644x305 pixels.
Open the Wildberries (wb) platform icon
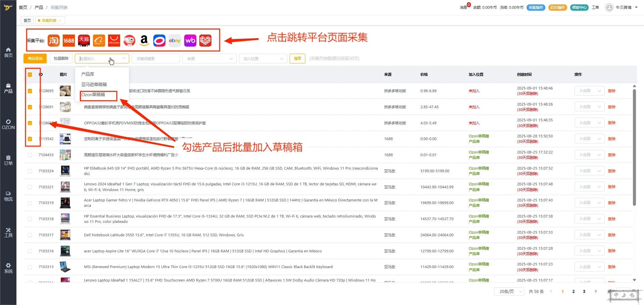[190, 41]
